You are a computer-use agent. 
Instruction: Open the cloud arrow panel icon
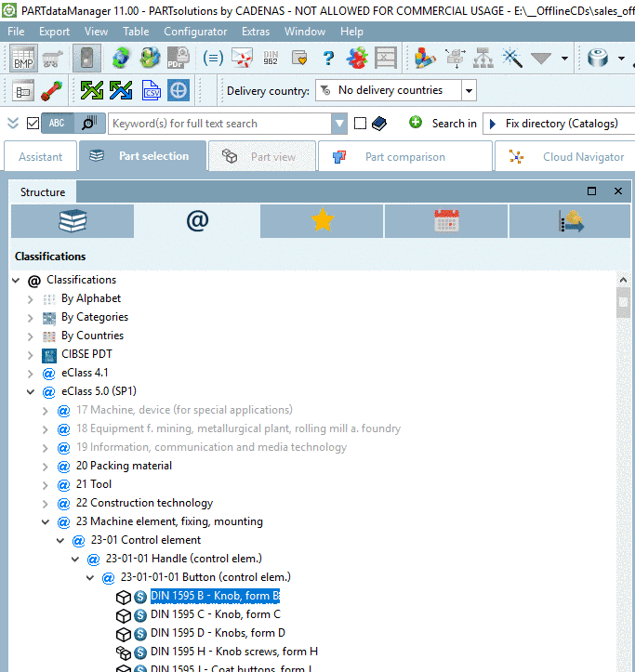point(570,220)
